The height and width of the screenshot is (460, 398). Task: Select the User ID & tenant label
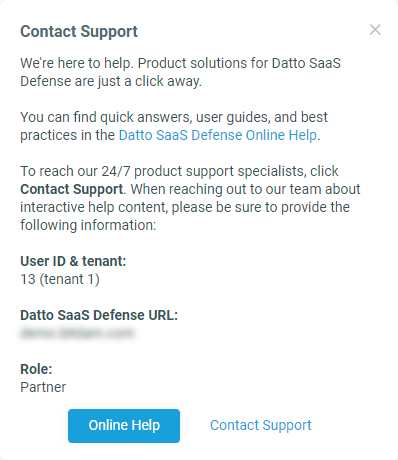(73, 261)
